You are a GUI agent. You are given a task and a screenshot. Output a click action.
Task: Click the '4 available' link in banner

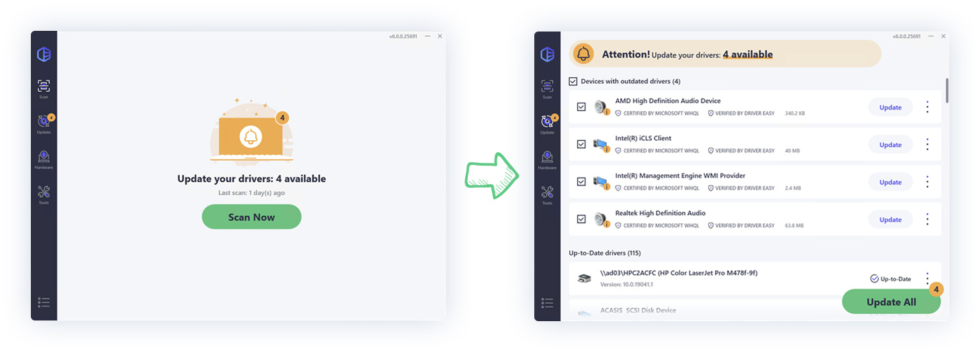pos(748,54)
